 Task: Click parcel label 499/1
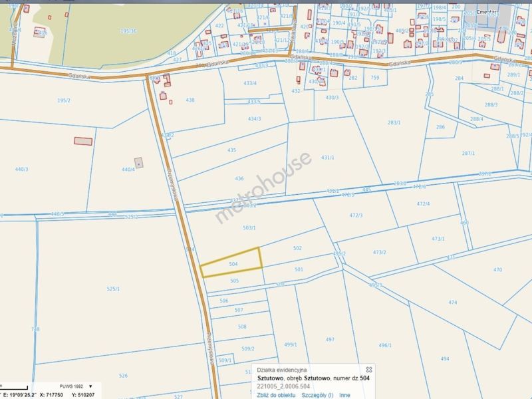[291, 344]
